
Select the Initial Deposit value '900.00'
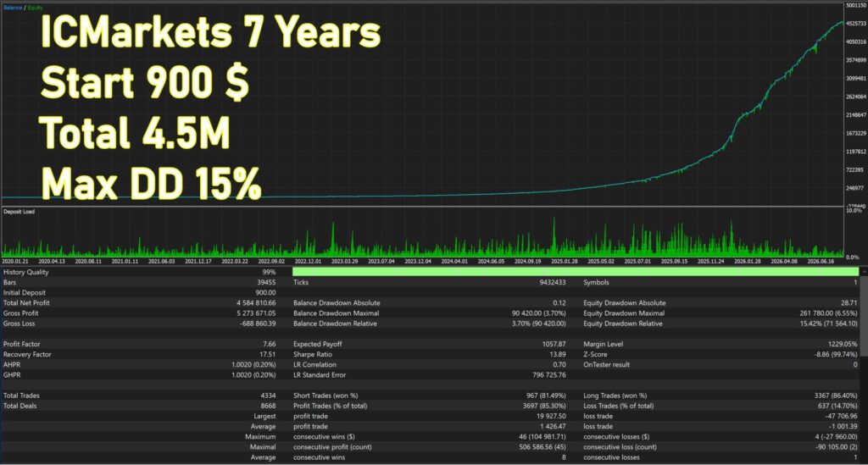pyautogui.click(x=265, y=292)
